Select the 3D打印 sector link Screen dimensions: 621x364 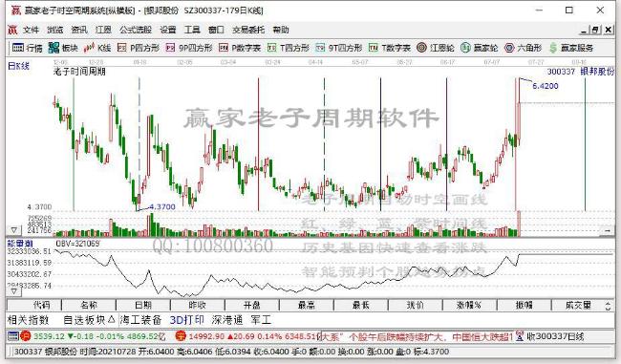[x=187, y=320]
